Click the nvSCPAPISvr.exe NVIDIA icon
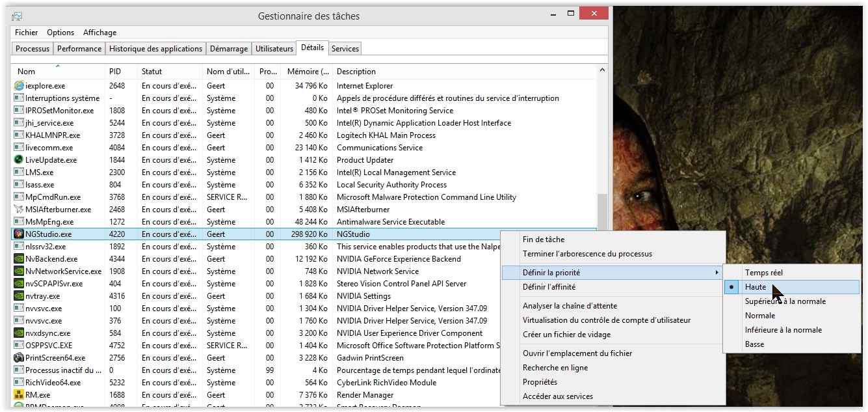 click(x=19, y=283)
